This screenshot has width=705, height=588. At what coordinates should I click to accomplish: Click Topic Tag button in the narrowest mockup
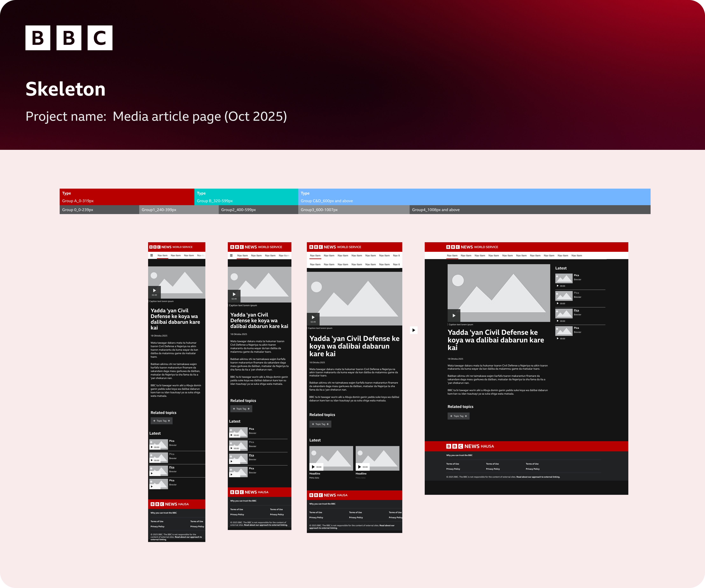(x=161, y=421)
